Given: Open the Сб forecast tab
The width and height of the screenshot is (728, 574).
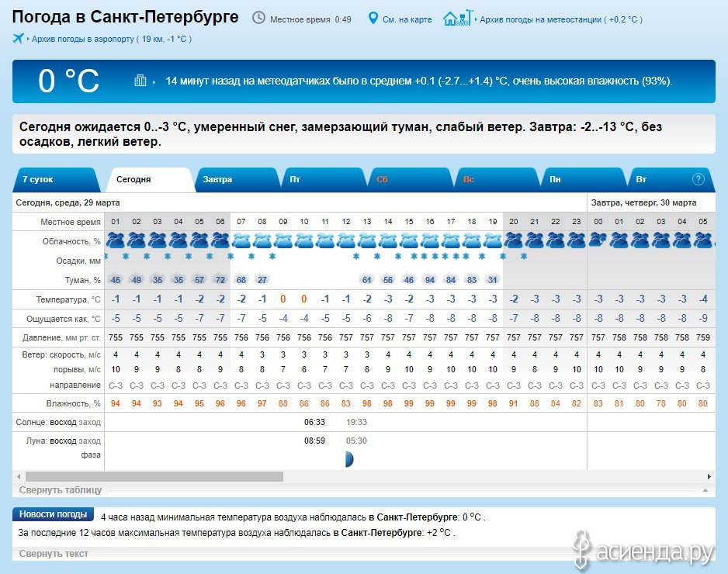Looking at the screenshot, I should click(x=410, y=180).
